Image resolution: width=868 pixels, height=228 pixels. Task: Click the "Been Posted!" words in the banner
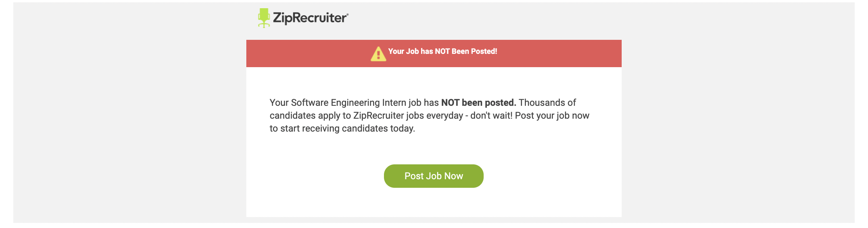[x=474, y=51]
